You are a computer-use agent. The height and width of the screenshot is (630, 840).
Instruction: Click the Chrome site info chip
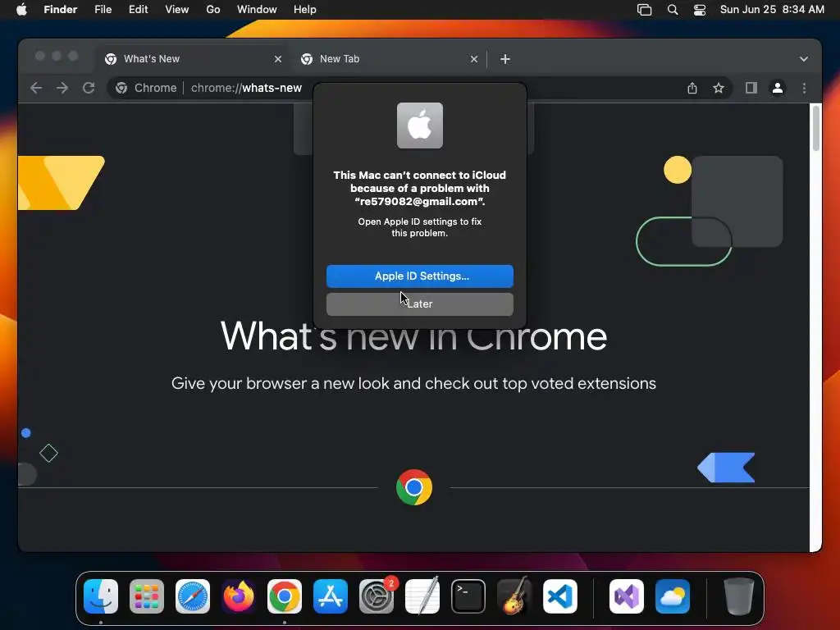tap(146, 88)
